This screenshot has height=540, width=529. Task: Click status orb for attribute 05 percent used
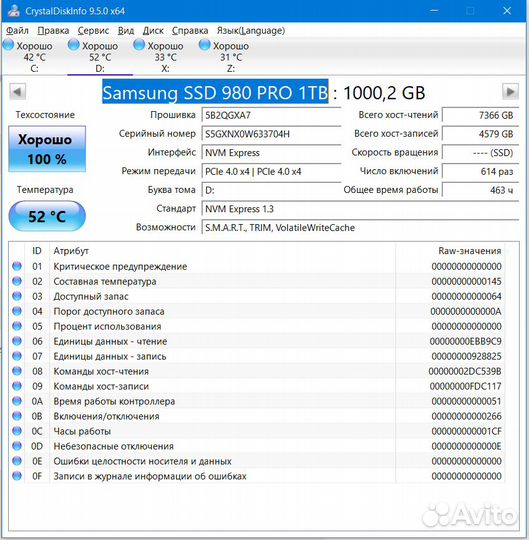point(17,326)
